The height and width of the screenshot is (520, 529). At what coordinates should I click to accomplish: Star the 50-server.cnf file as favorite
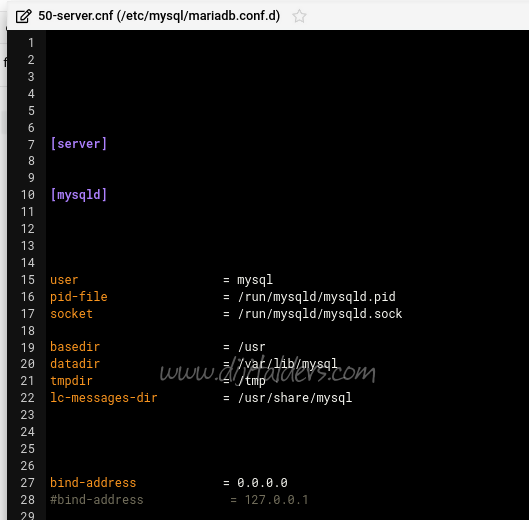tap(299, 16)
